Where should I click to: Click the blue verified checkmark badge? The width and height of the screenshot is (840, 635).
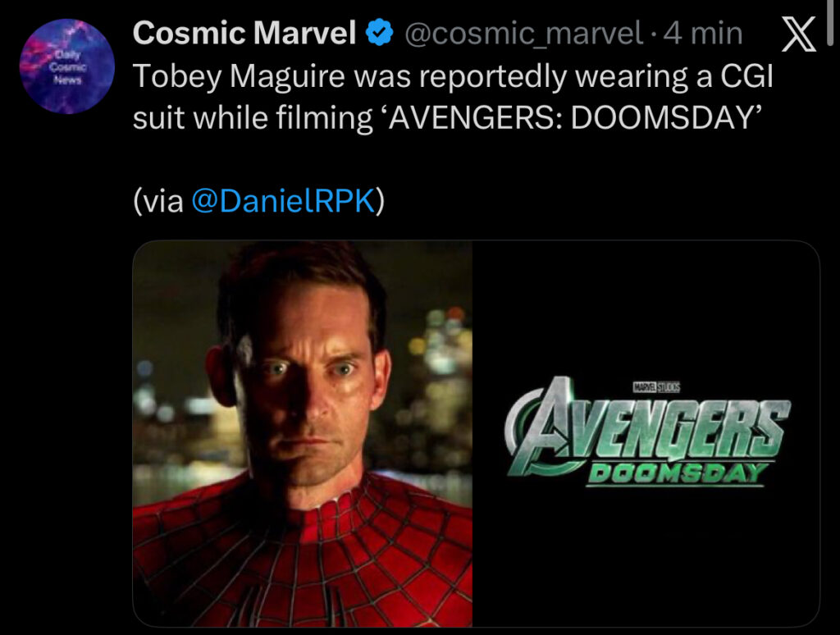tap(378, 34)
